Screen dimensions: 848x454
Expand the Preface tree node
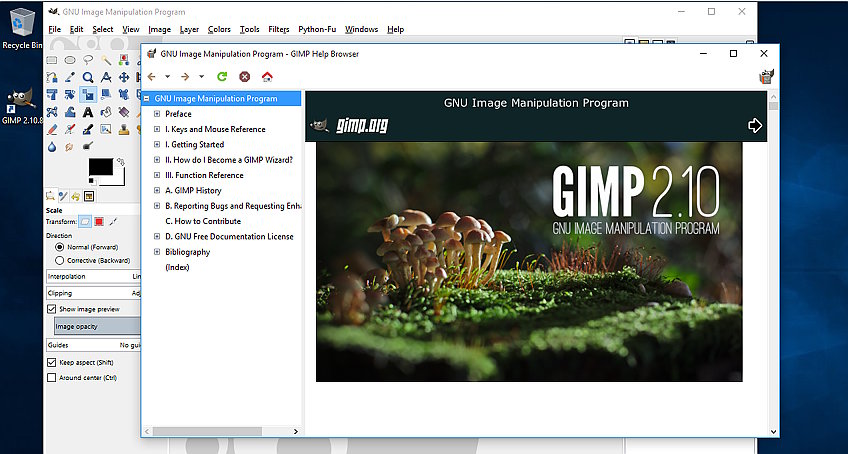point(157,114)
